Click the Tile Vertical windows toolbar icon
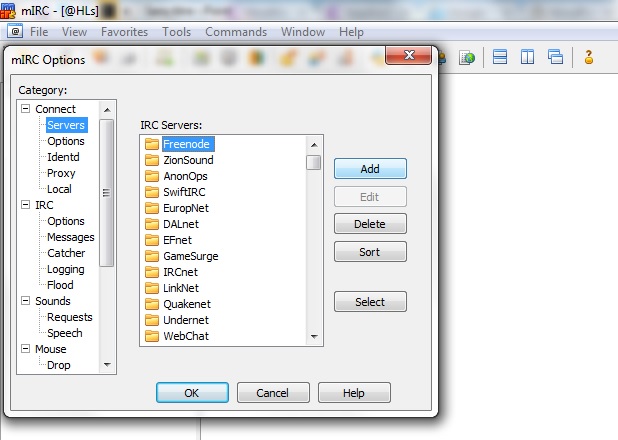618x440 pixels. click(x=527, y=57)
